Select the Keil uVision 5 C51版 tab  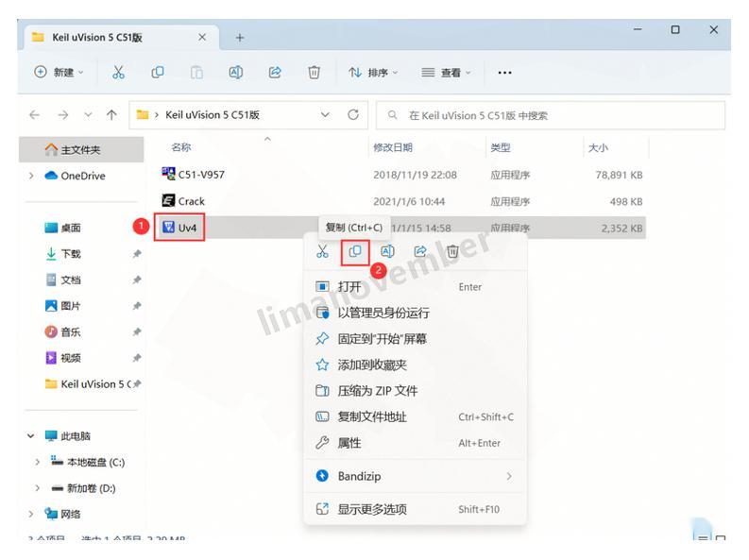coord(122,37)
